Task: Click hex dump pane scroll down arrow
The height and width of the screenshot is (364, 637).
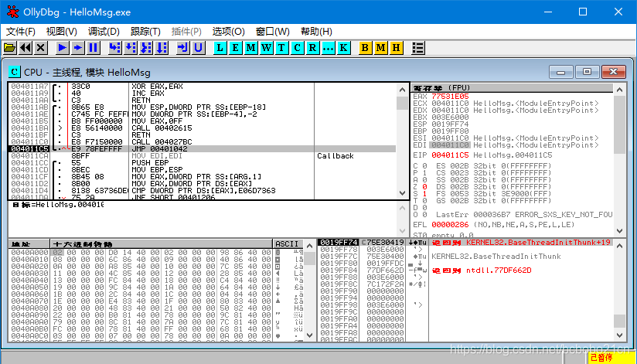Action: point(309,335)
